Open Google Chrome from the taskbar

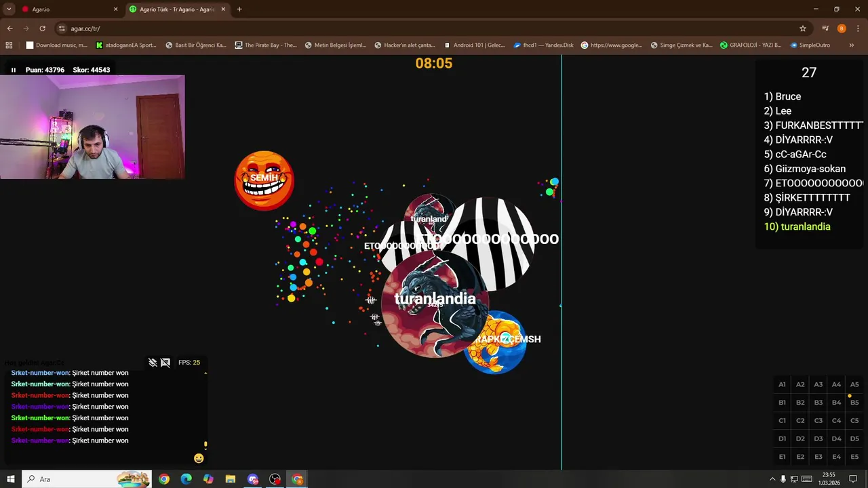pos(164,479)
